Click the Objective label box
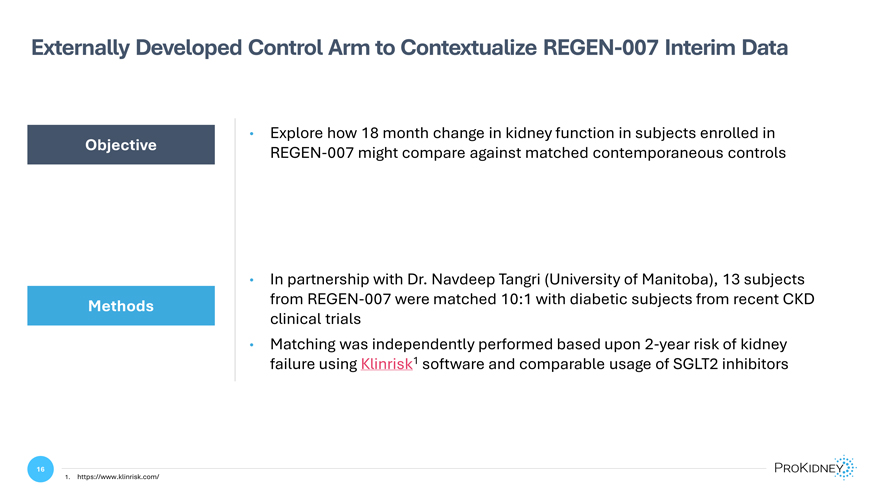This screenshot has height=495, width=880. point(121,145)
